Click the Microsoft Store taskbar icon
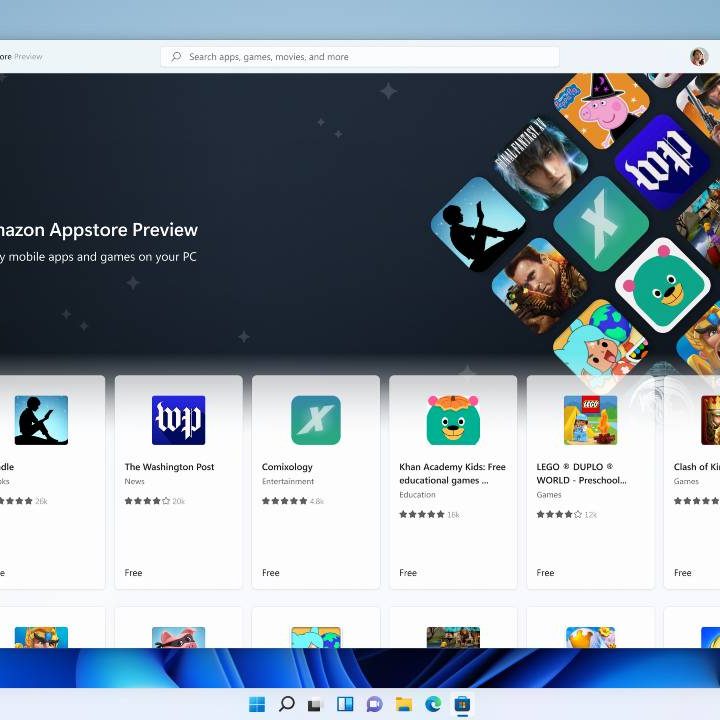720x720 pixels. pos(462,704)
